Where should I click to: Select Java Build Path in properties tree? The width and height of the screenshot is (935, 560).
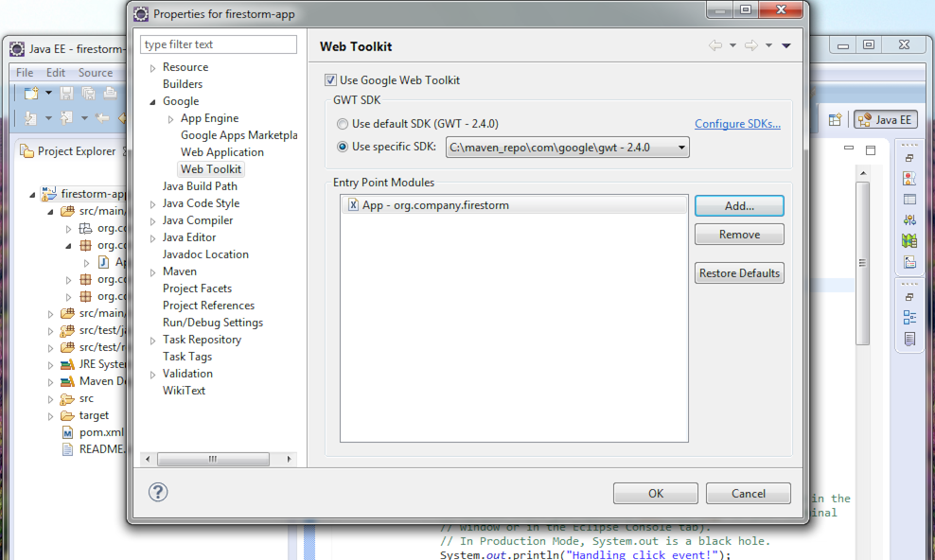click(200, 185)
